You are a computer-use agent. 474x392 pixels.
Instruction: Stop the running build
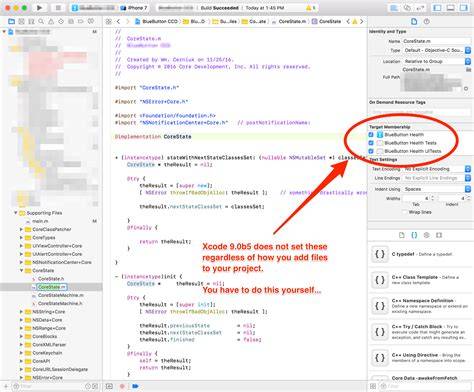click(58, 7)
